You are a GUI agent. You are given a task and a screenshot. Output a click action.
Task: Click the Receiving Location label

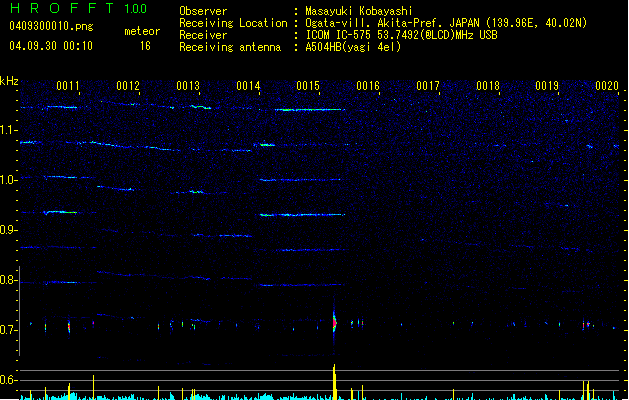coord(233,23)
